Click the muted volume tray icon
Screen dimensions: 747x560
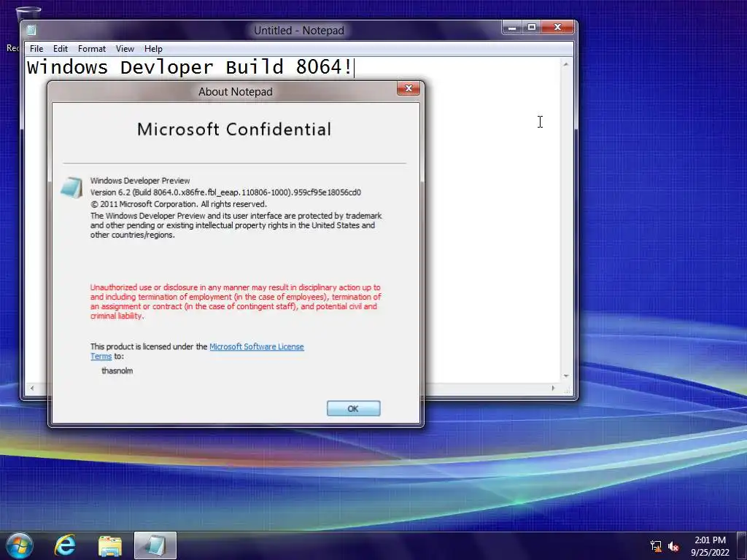[673, 546]
